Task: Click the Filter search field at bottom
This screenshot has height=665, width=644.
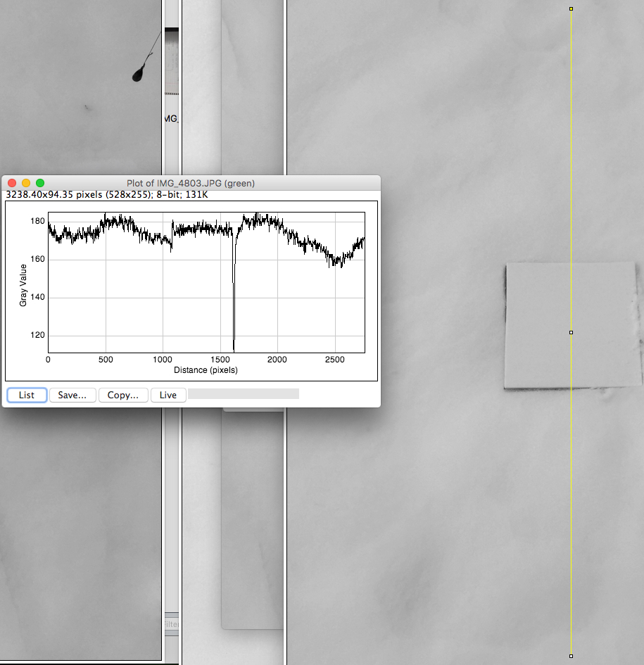Action: click(171, 624)
